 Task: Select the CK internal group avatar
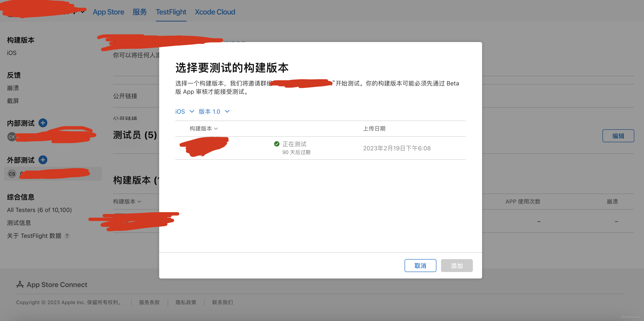(x=12, y=137)
